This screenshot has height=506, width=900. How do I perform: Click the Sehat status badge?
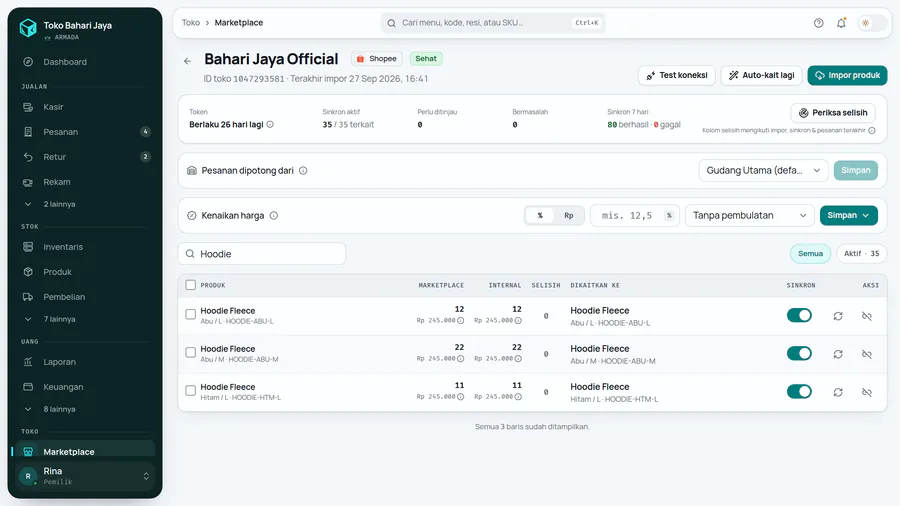click(426, 59)
